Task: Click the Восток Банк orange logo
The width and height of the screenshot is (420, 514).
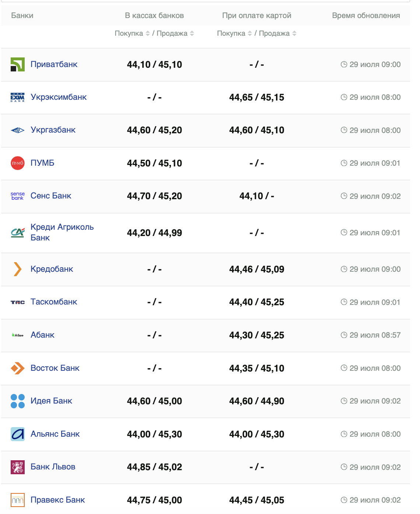Action: click(18, 368)
